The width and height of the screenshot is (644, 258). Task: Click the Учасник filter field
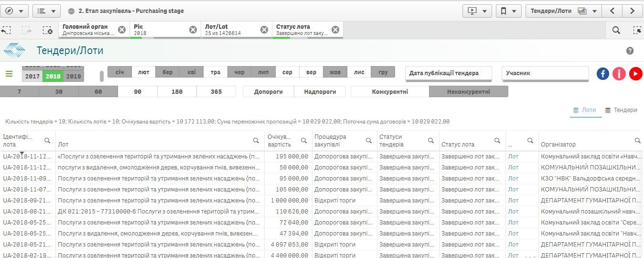[x=545, y=73]
